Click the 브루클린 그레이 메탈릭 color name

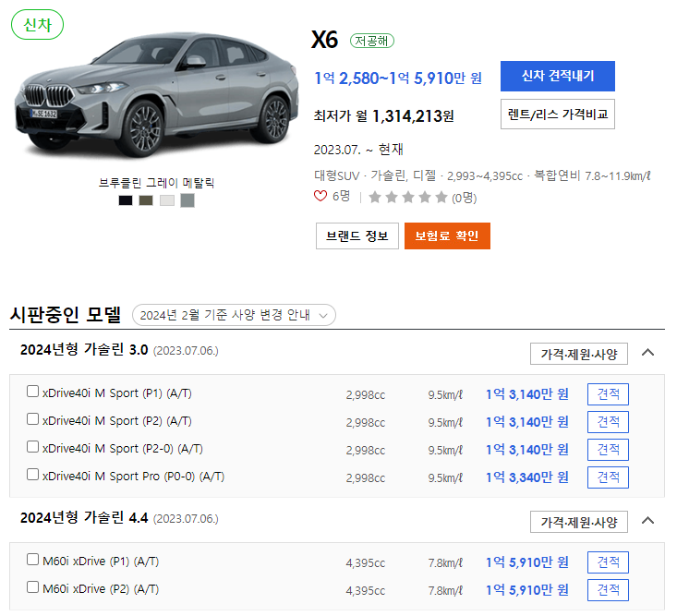157,183
